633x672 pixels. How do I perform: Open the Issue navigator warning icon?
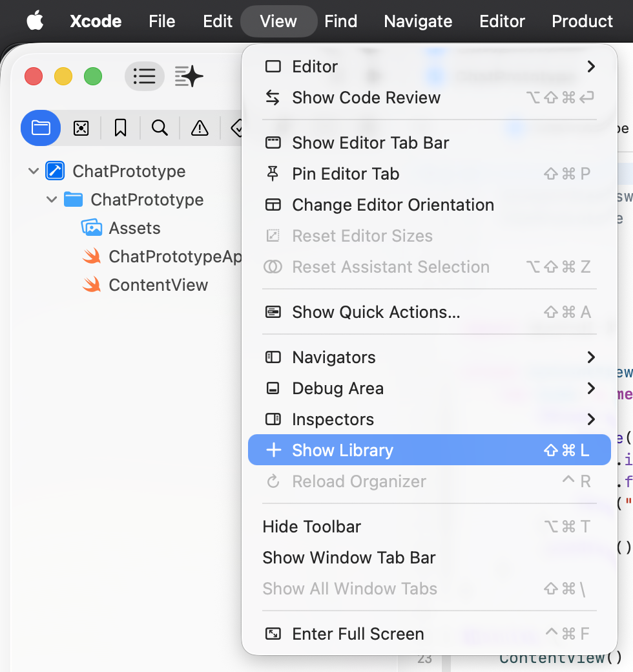pos(200,128)
